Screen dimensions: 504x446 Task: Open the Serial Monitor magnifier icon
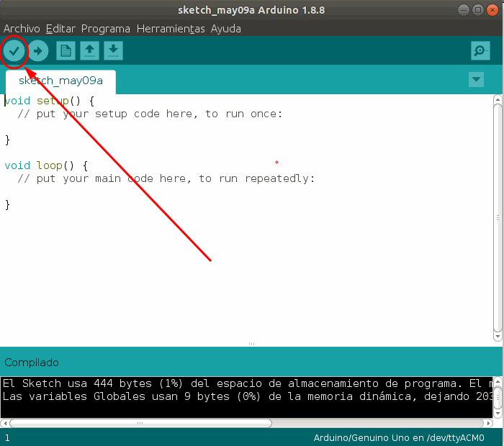click(x=480, y=51)
